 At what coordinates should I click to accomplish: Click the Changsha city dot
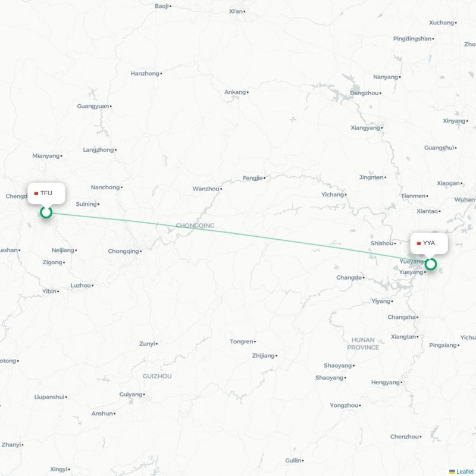(x=417, y=317)
